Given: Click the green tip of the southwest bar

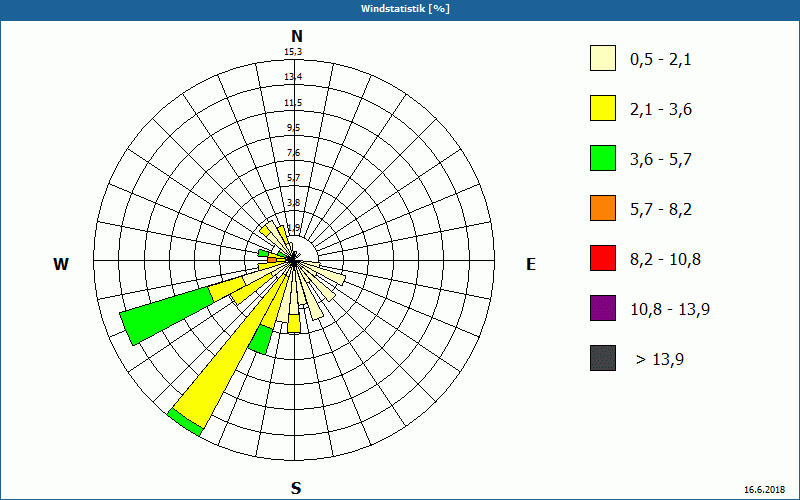Looking at the screenshot, I should tap(185, 422).
